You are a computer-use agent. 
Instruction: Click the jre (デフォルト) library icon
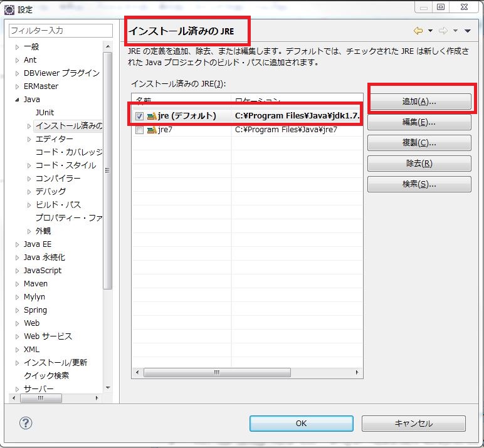(x=152, y=116)
